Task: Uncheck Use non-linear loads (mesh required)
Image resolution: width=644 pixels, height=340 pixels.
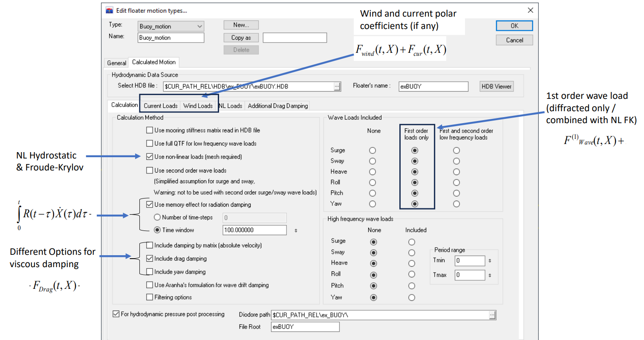Action: pyautogui.click(x=149, y=157)
